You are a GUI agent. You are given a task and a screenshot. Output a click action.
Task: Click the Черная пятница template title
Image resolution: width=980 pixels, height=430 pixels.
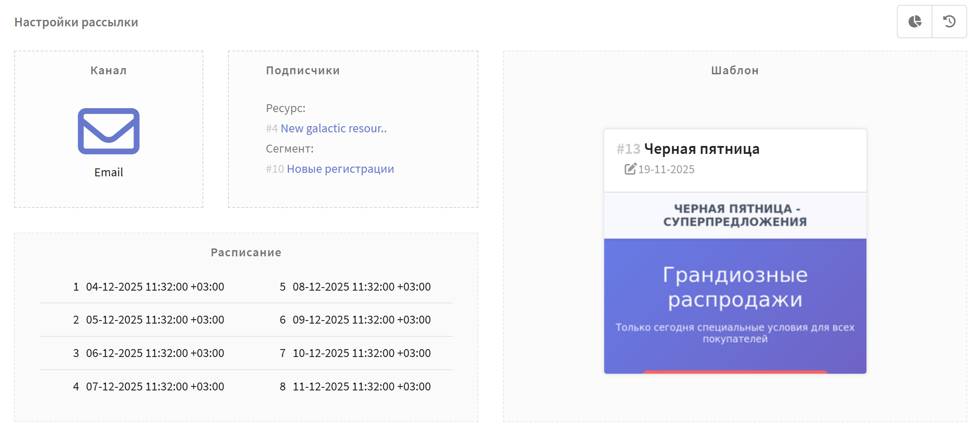[x=701, y=149]
